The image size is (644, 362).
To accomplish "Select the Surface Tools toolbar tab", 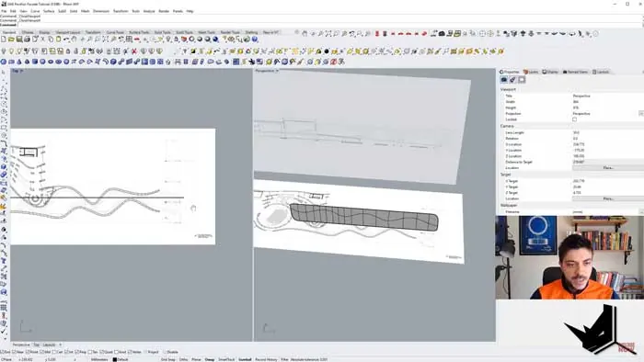I will [x=139, y=32].
